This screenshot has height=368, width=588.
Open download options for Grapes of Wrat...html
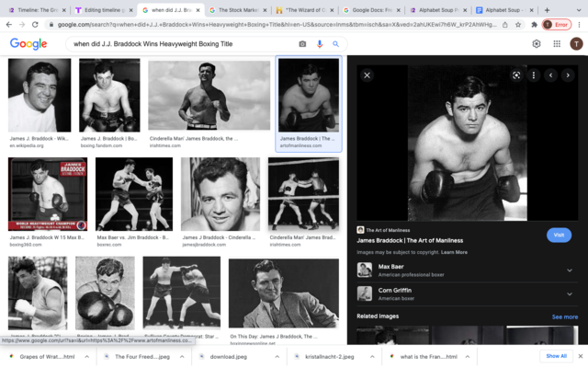coord(86,356)
